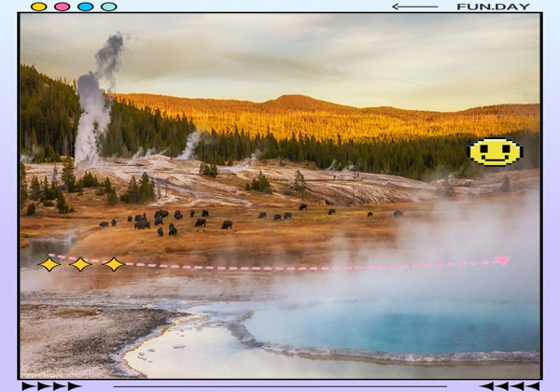Click the pink arrowhead of the dashed line
Image resolution: width=560 pixels, height=392 pixels.
(x=503, y=260)
